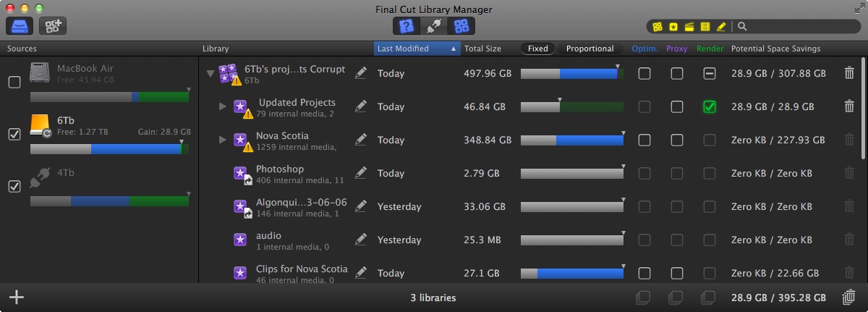Toggle Optim. checkbox for 6Tb's projects Corrupt
The width and height of the screenshot is (868, 312).
pyautogui.click(x=644, y=73)
